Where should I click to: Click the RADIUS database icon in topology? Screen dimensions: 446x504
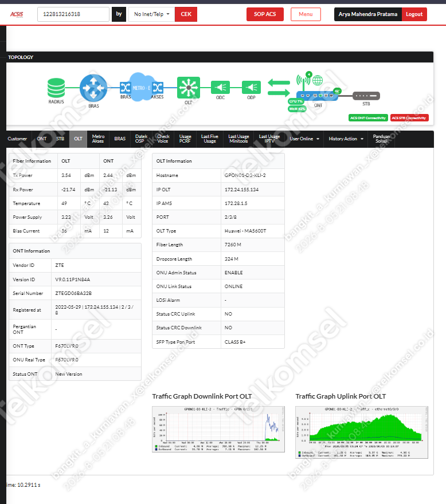(x=56, y=88)
